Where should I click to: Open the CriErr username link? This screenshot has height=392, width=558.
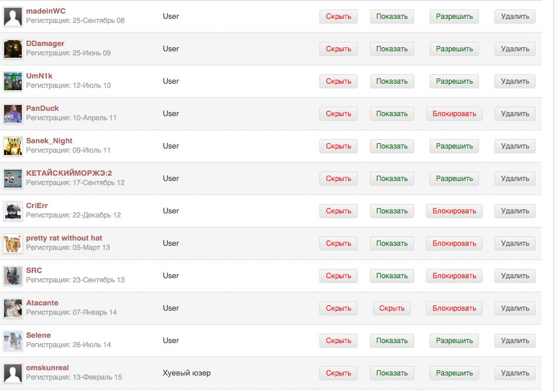pos(37,206)
